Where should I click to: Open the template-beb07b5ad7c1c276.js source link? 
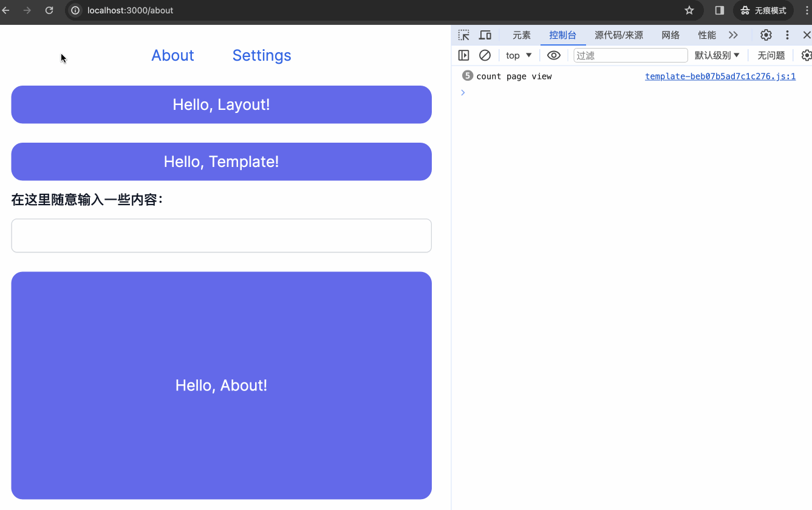coord(720,76)
